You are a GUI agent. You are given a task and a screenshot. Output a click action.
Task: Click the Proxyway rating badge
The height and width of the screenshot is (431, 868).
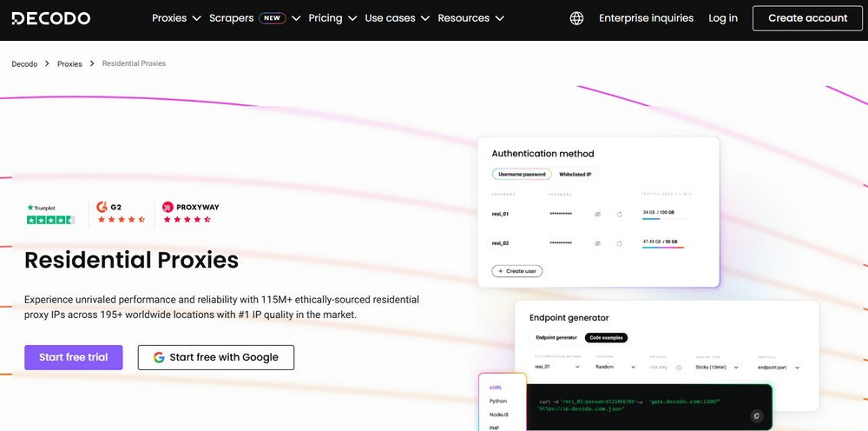[190, 212]
